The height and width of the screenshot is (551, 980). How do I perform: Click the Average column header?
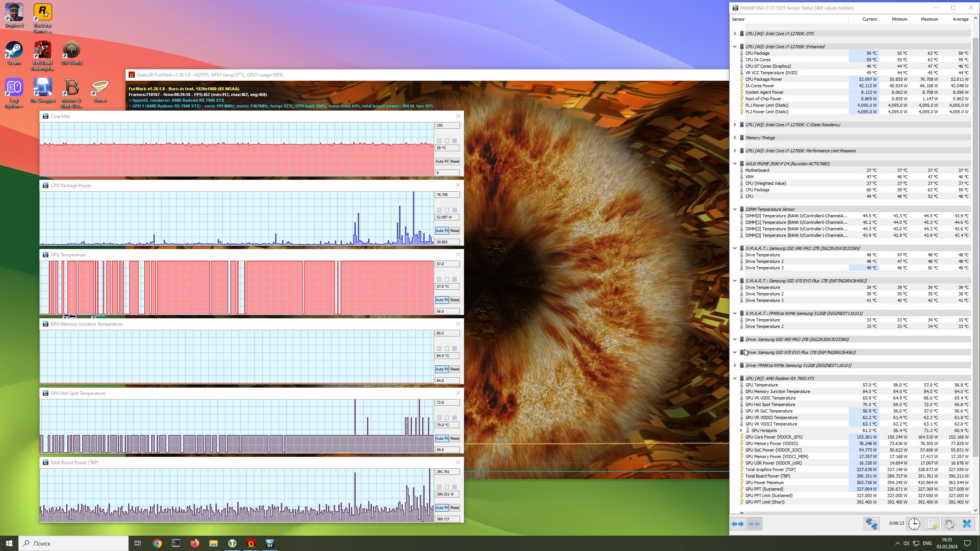[960, 19]
